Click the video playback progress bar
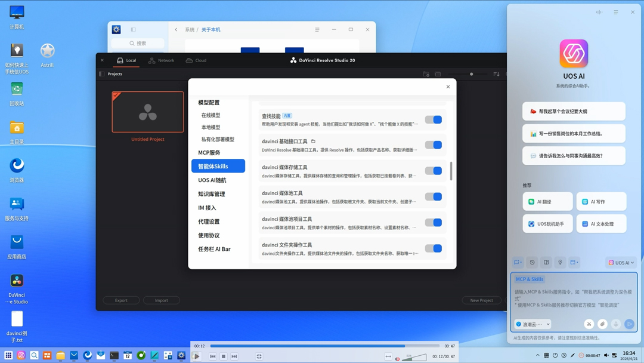Screen dimensions: 644x363 (x=324, y=346)
